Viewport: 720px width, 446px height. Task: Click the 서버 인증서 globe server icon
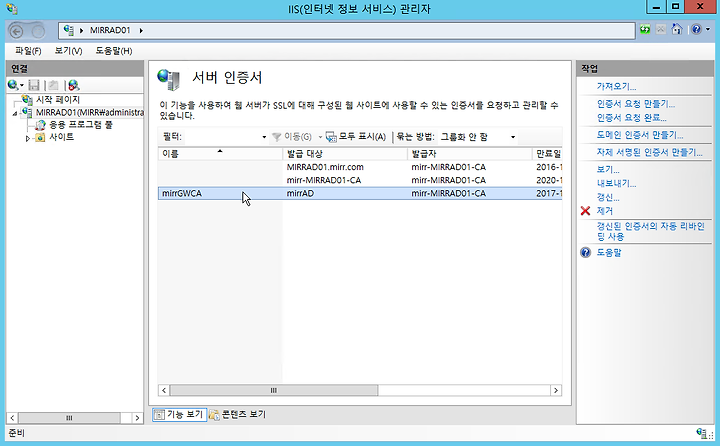(169, 79)
